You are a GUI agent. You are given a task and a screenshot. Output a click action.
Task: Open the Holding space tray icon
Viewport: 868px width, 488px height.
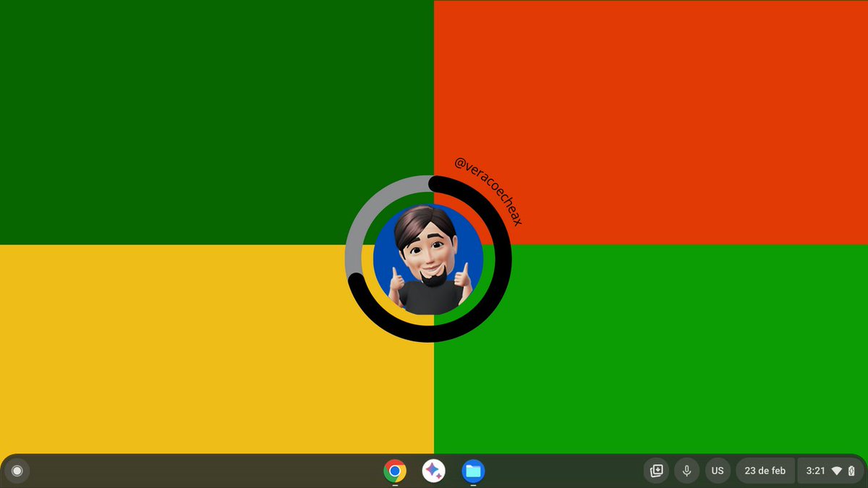click(656, 471)
